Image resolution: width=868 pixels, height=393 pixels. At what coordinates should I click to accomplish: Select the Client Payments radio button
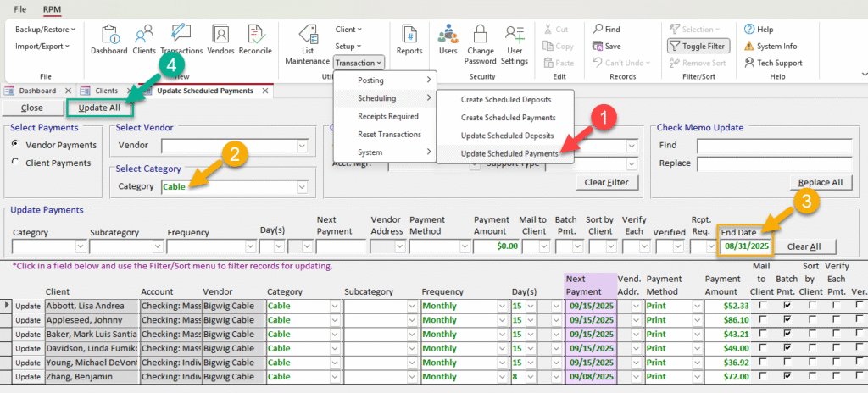15,162
